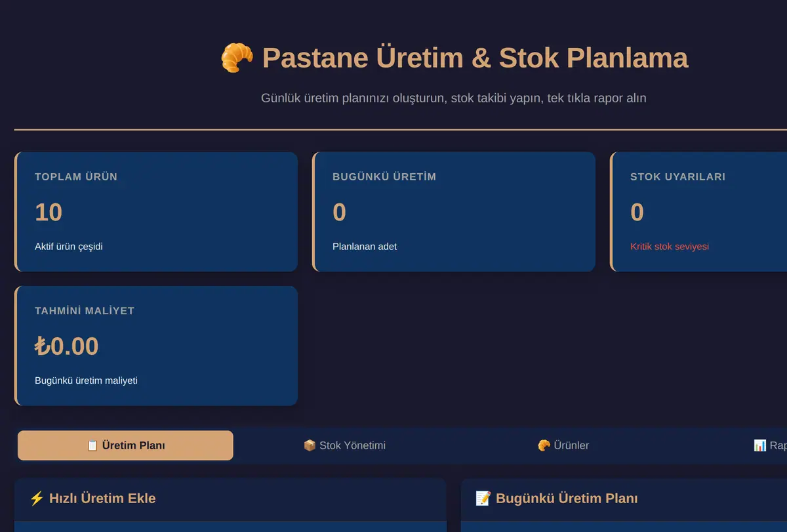Click the total product count '10'
The height and width of the screenshot is (532, 787).
pyautogui.click(x=49, y=213)
